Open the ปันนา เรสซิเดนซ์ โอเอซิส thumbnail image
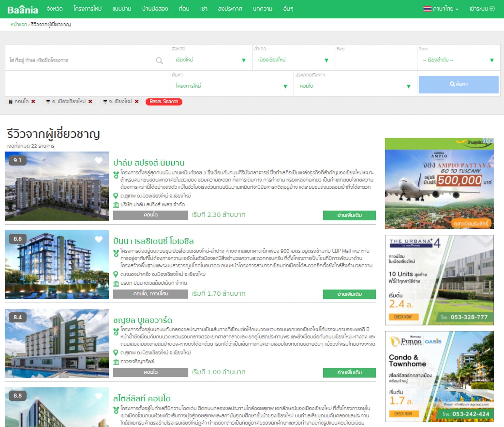The height and width of the screenshot is (427, 504). pyautogui.click(x=57, y=265)
